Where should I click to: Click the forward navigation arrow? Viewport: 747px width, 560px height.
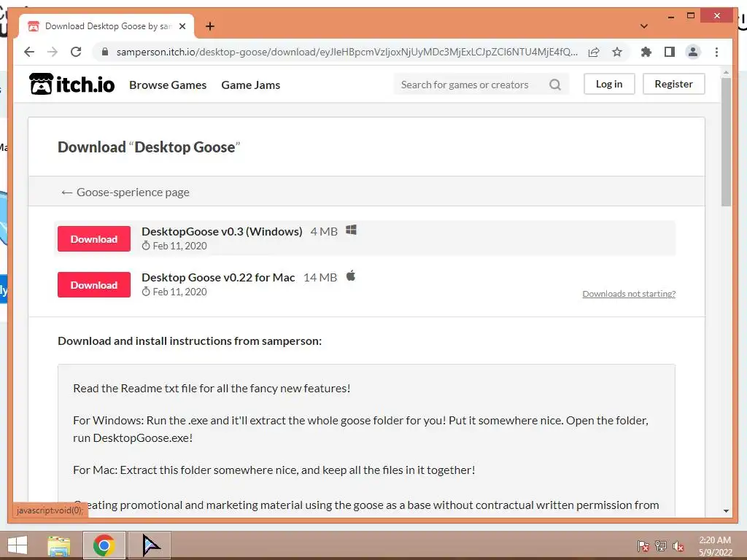tap(53, 52)
